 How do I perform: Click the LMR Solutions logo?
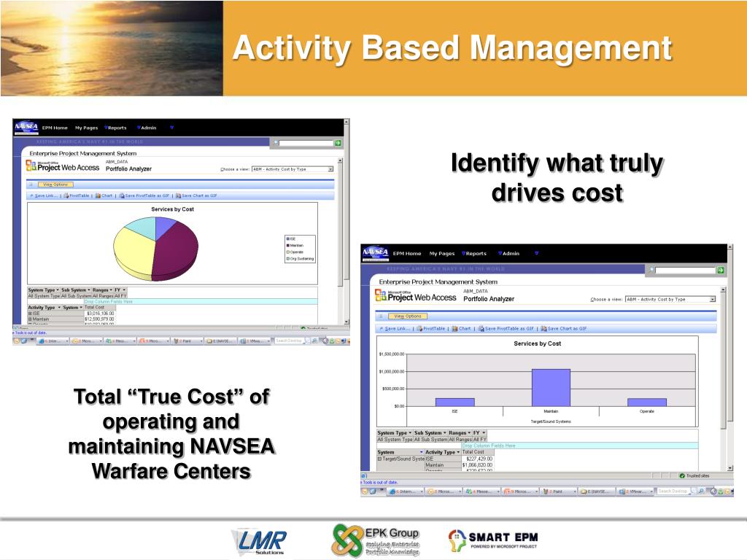[260, 542]
